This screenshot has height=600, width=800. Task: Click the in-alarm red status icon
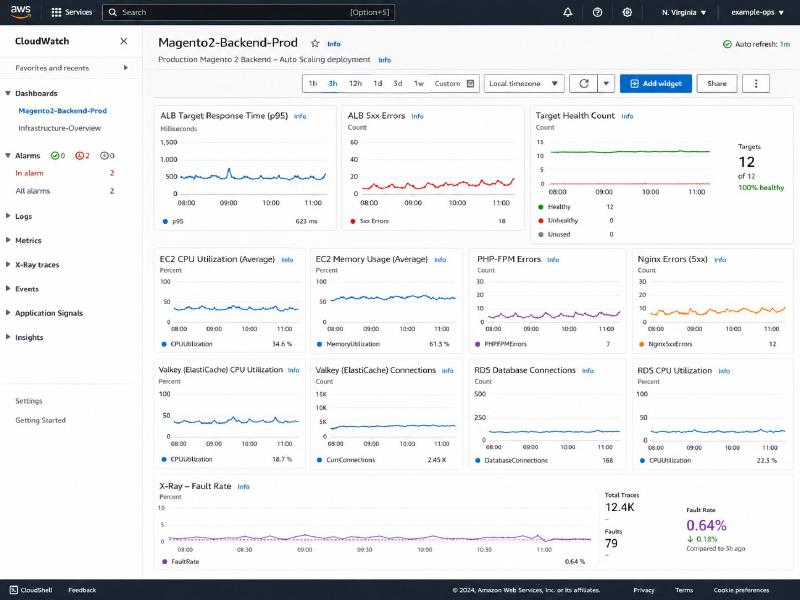click(x=79, y=156)
